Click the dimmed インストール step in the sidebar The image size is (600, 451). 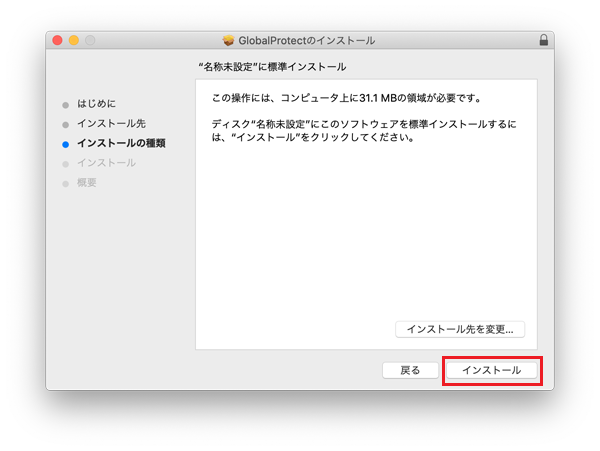coord(106,163)
